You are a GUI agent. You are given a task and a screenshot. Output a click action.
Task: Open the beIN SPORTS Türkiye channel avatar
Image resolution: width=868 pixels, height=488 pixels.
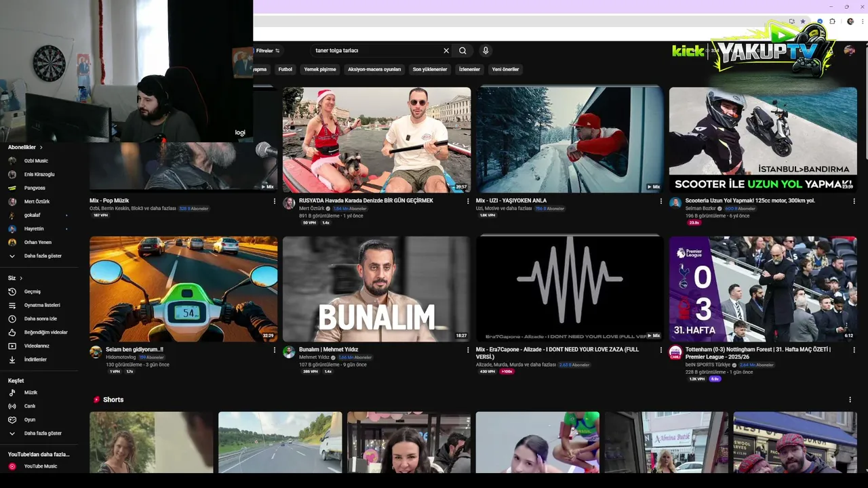tap(675, 352)
